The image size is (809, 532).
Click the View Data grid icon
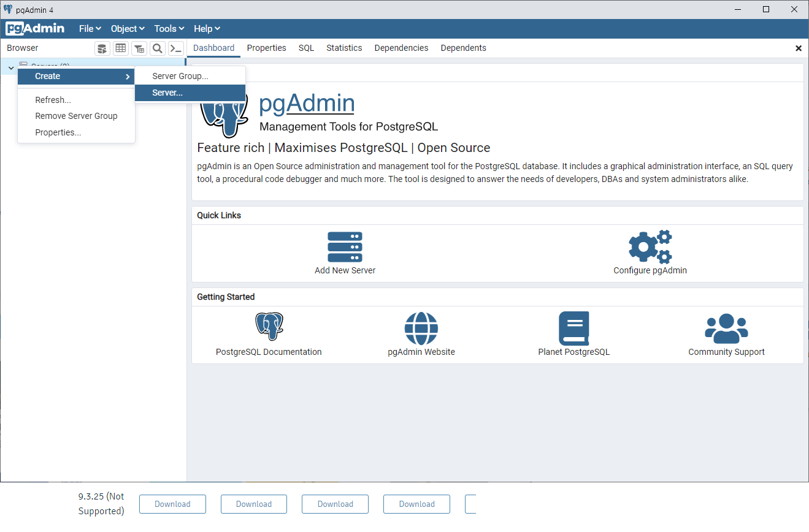click(121, 48)
